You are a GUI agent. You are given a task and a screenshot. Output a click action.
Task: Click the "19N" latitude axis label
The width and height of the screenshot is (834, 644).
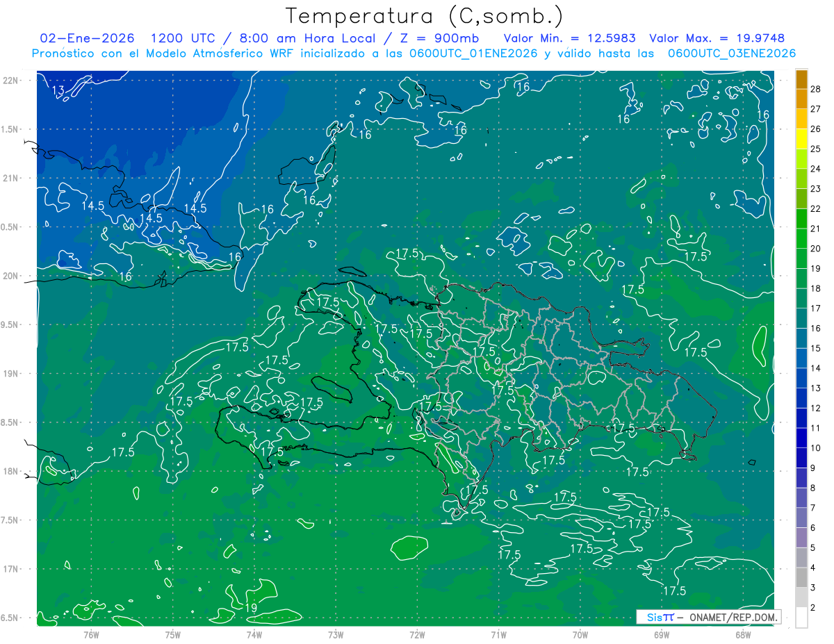(x=12, y=373)
